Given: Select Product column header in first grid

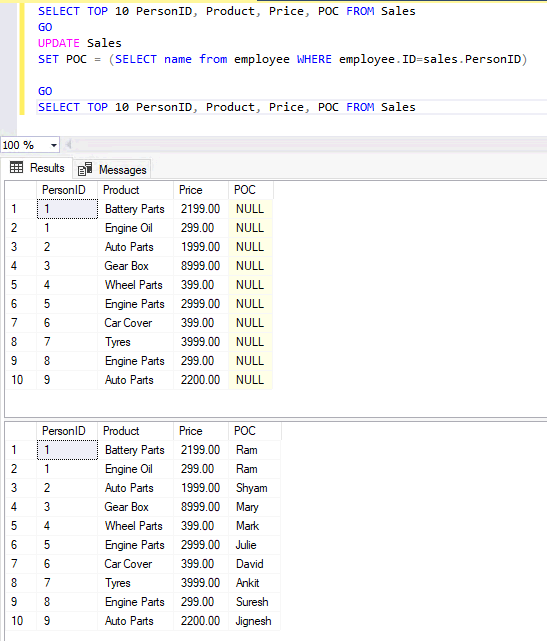Looking at the screenshot, I should [x=135, y=190].
